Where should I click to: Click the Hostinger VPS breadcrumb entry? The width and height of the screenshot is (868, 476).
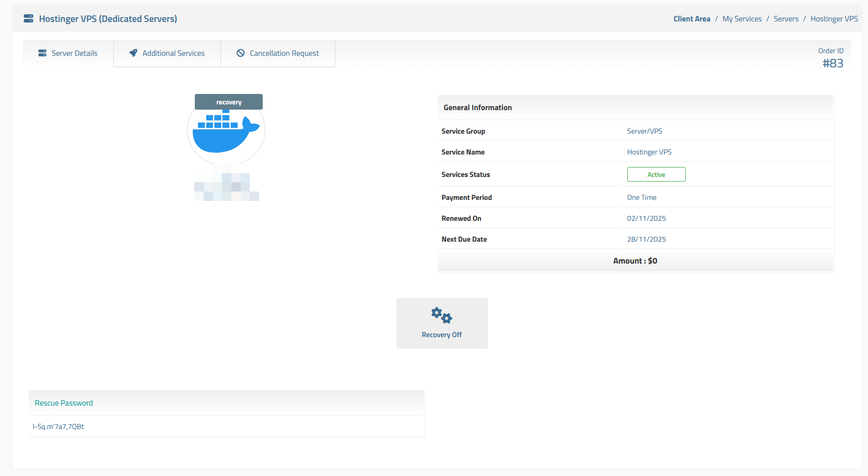tap(834, 18)
